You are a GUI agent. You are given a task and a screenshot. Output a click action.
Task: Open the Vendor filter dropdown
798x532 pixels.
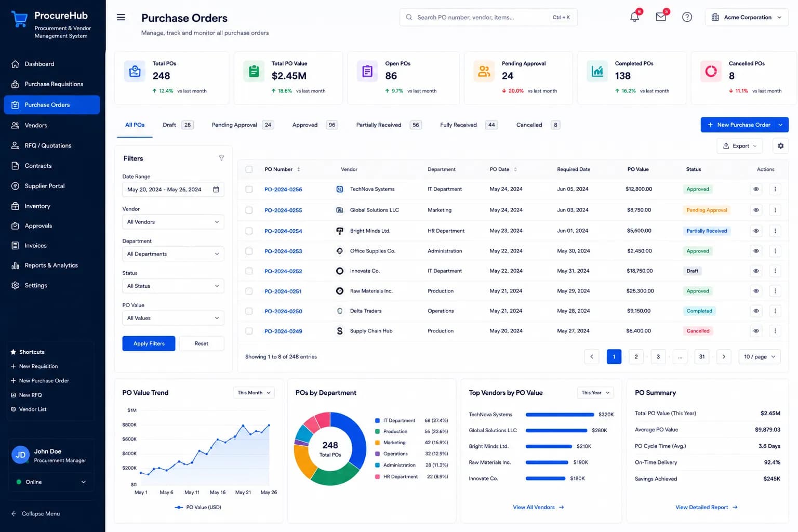click(x=173, y=222)
